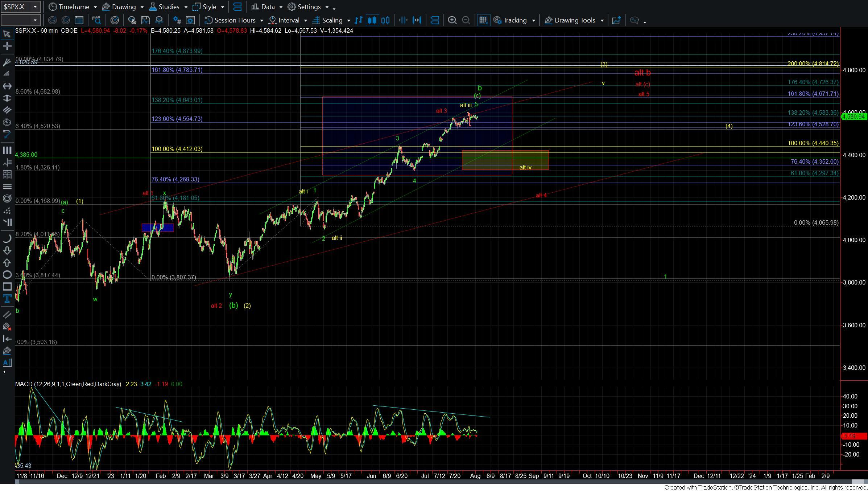
Task: Select the Fibonacci circle arcs tool
Action: tap(7, 199)
